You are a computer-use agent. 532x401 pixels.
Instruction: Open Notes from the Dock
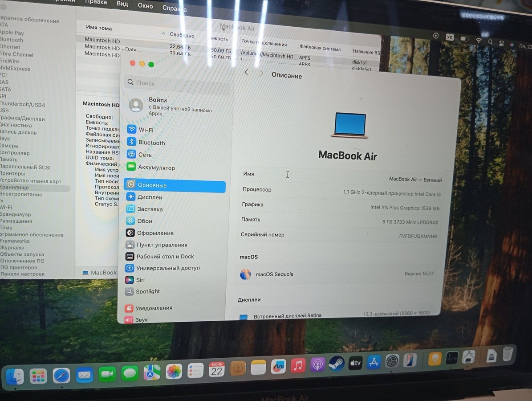258,368
